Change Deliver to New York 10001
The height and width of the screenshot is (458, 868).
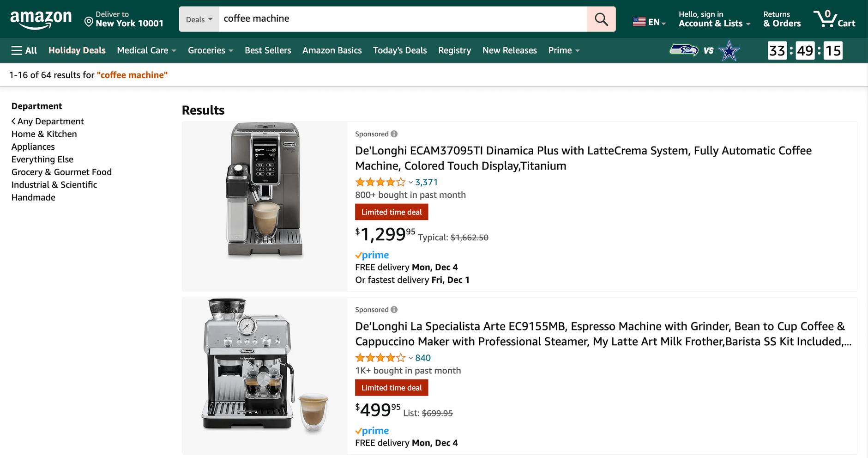125,19
